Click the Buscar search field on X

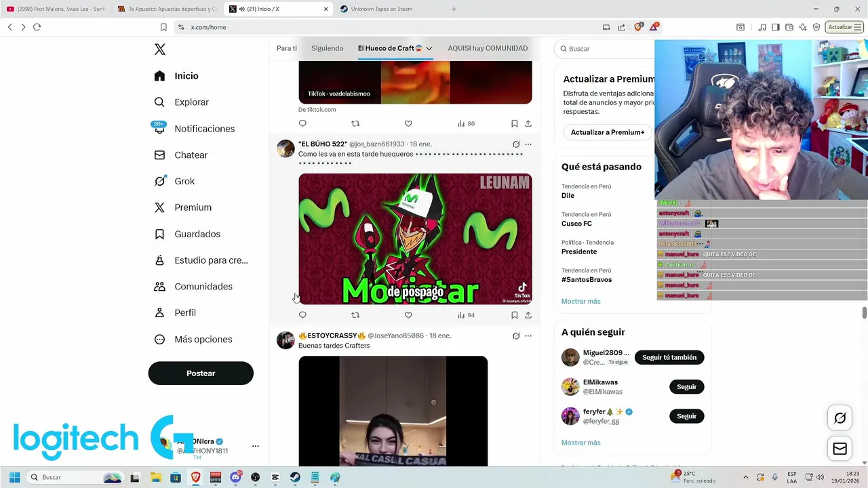604,49
